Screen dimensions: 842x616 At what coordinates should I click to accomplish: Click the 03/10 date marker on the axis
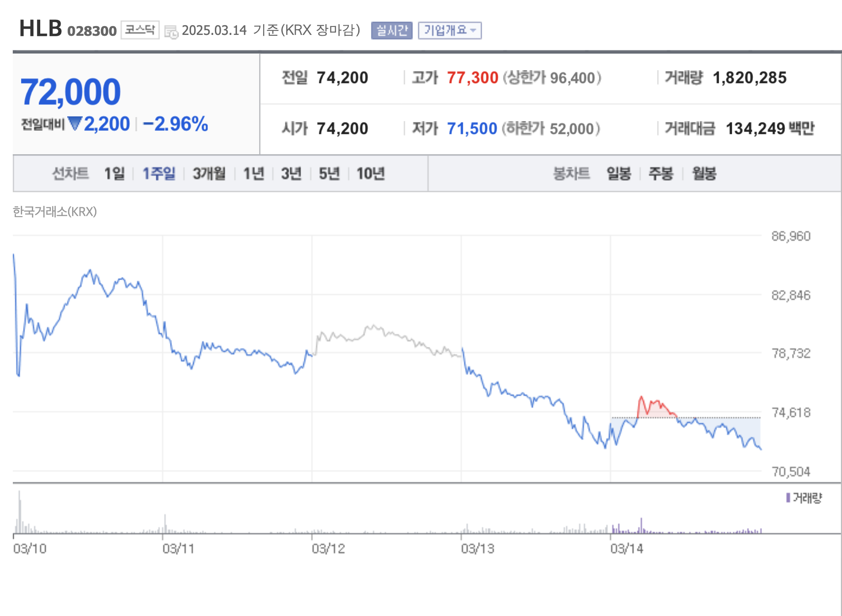[30, 548]
